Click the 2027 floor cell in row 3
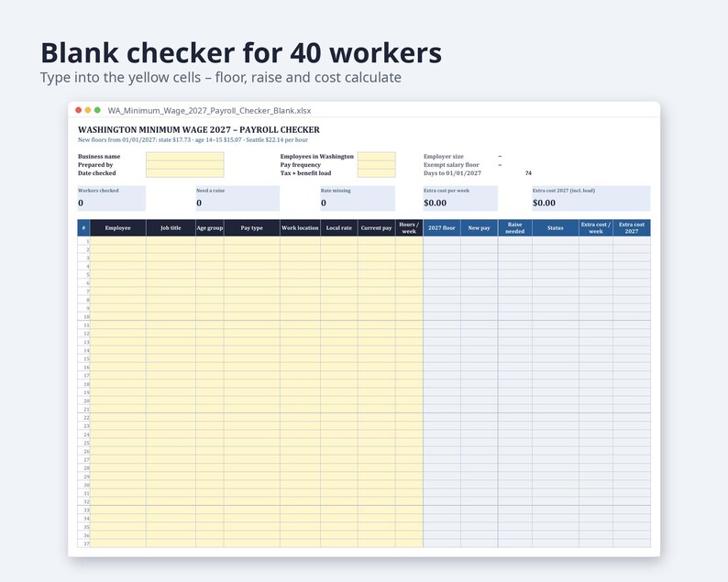This screenshot has width=728, height=582. click(442, 258)
